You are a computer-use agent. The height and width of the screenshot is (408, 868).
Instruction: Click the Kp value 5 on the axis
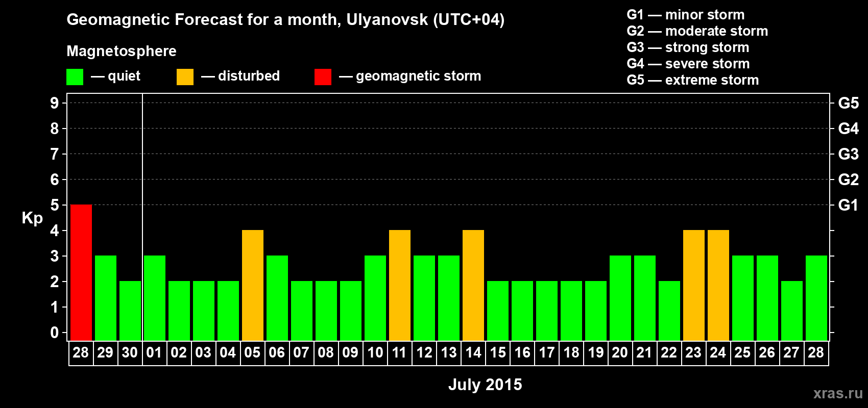[55, 205]
